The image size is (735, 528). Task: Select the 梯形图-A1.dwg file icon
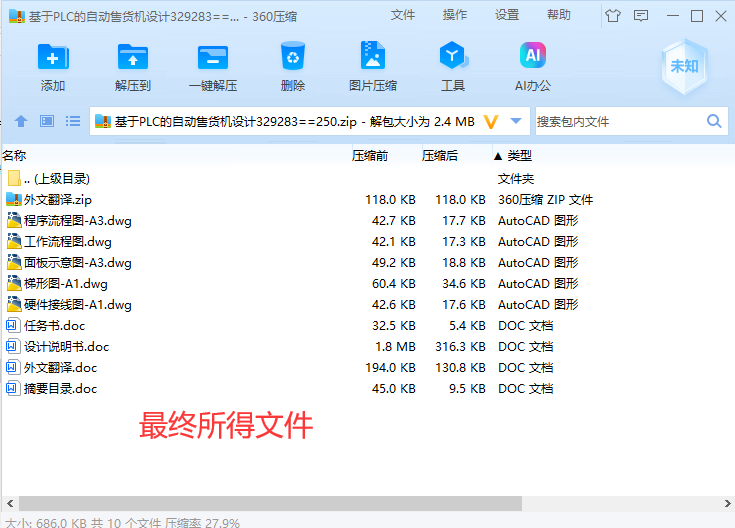click(x=14, y=283)
